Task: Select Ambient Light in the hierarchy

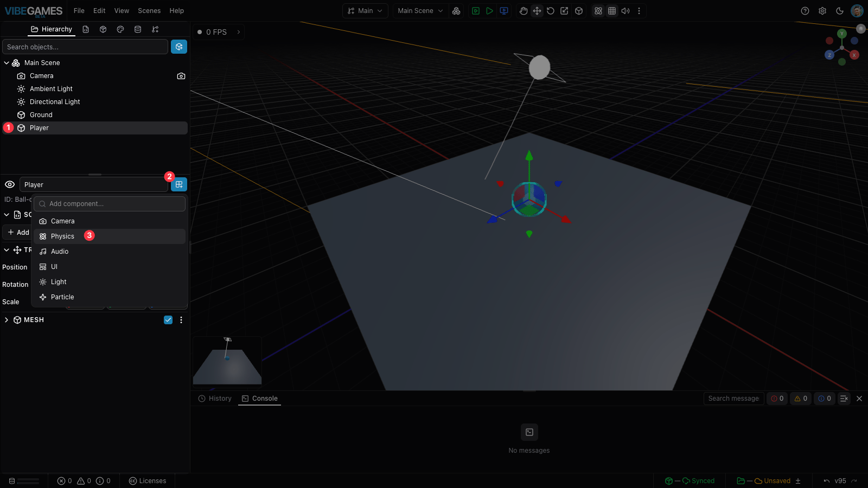Action: 95,89
